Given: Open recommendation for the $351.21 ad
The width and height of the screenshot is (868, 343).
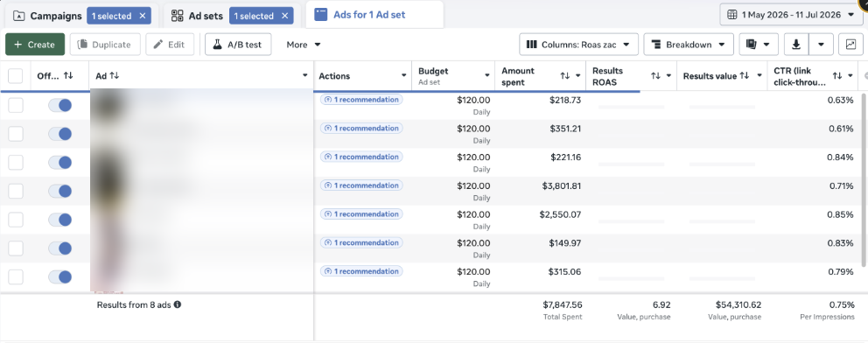Looking at the screenshot, I should pyautogui.click(x=361, y=129).
